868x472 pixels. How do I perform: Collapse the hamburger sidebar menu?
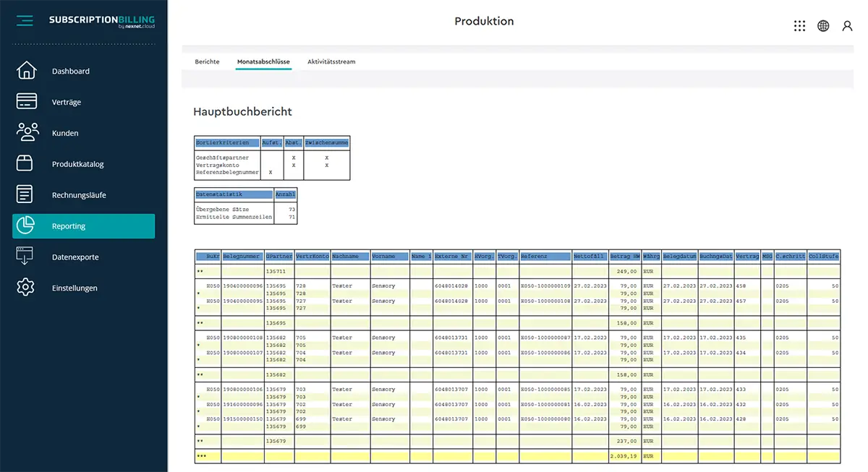[25, 21]
